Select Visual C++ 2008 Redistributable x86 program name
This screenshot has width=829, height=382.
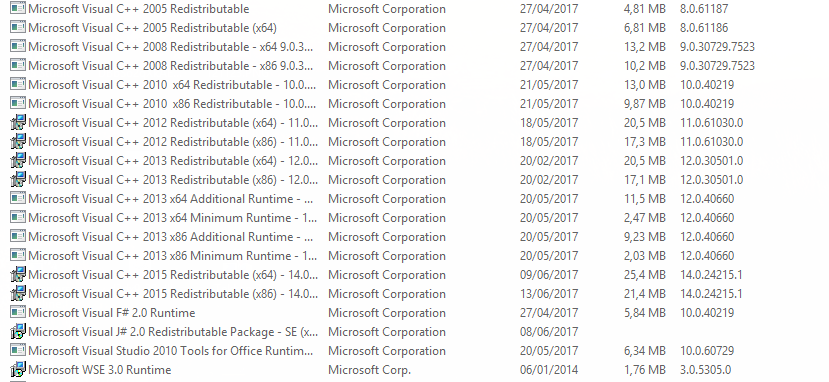[x=170, y=66]
